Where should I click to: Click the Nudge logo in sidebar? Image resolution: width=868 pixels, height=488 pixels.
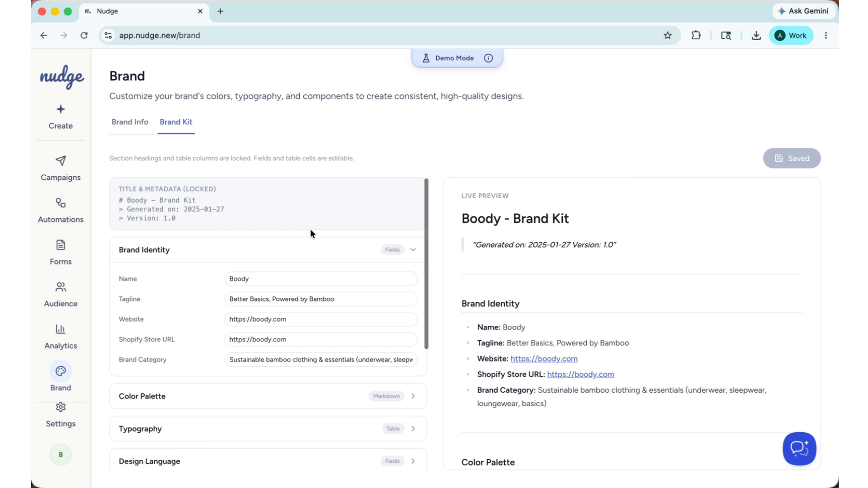tap(62, 77)
